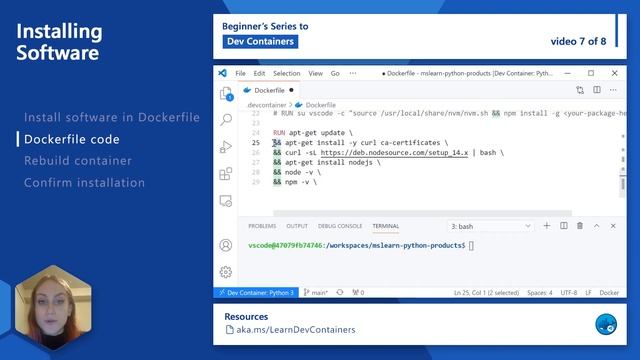The height and width of the screenshot is (360, 640).
Task: Open the File menu
Action: tap(240, 73)
